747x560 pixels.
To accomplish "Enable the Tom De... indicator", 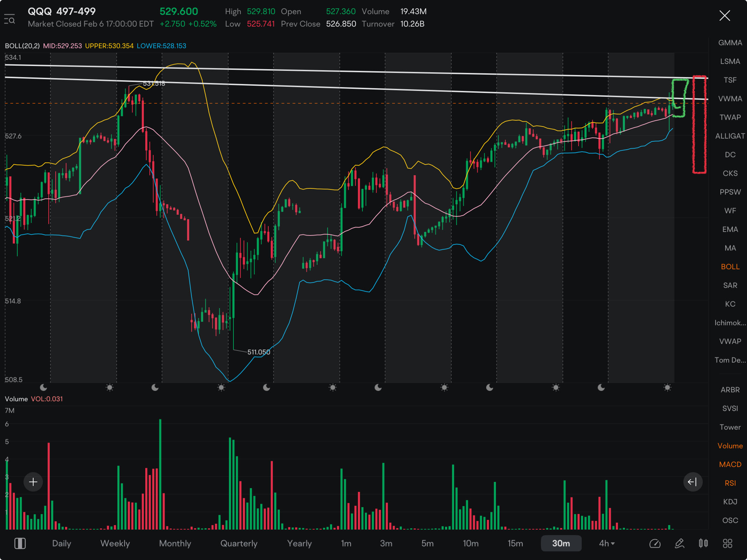I will pos(730,360).
